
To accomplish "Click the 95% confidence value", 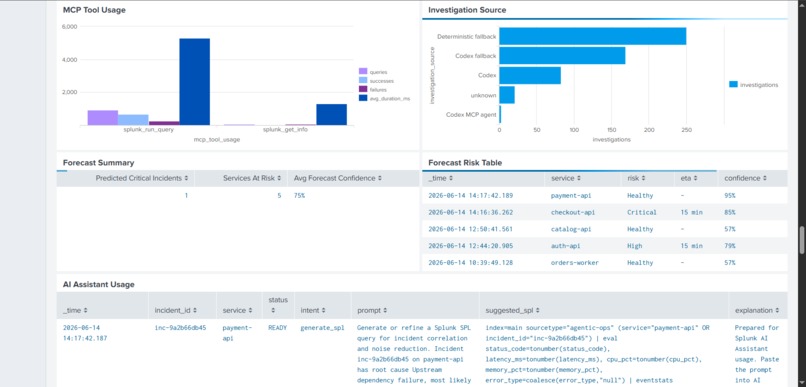I will pos(729,196).
